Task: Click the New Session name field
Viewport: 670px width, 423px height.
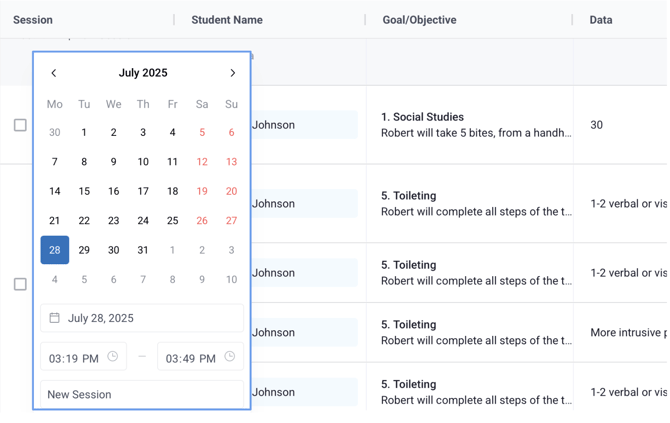Action: [142, 394]
